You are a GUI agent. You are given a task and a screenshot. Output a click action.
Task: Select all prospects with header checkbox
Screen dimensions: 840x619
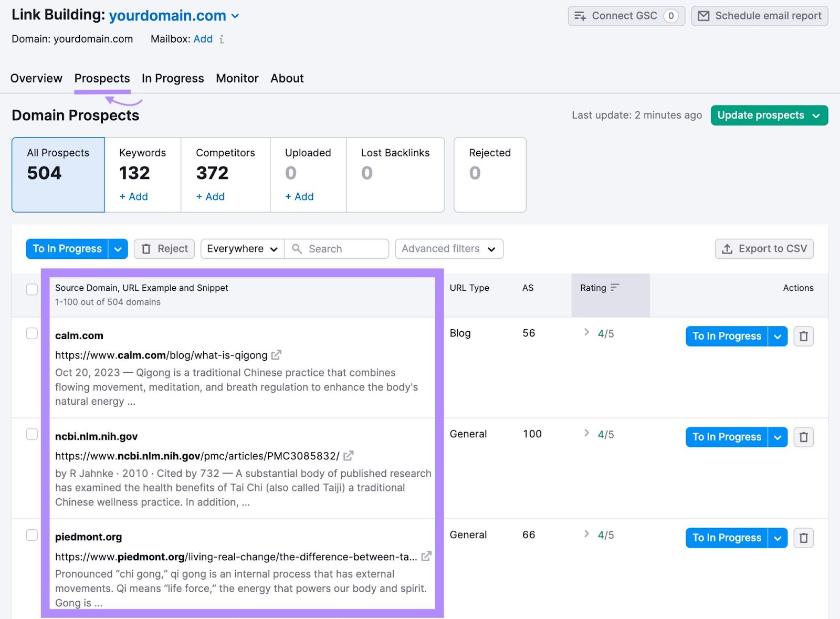pyautogui.click(x=32, y=289)
